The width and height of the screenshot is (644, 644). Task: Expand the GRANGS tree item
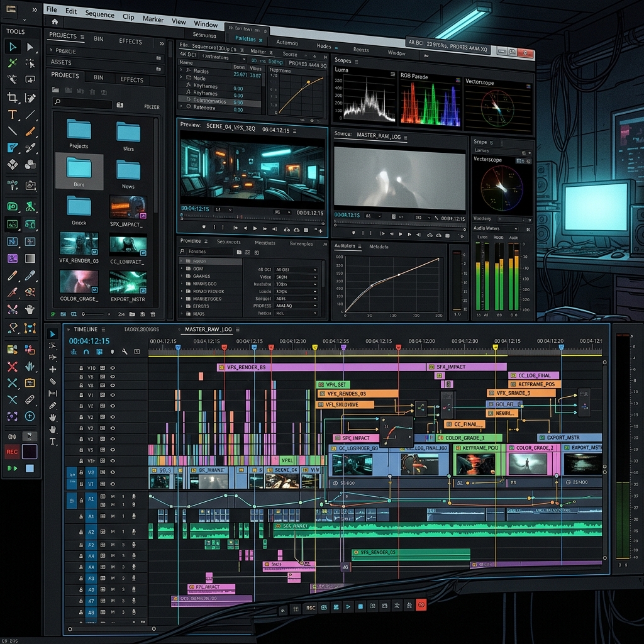coord(182,276)
